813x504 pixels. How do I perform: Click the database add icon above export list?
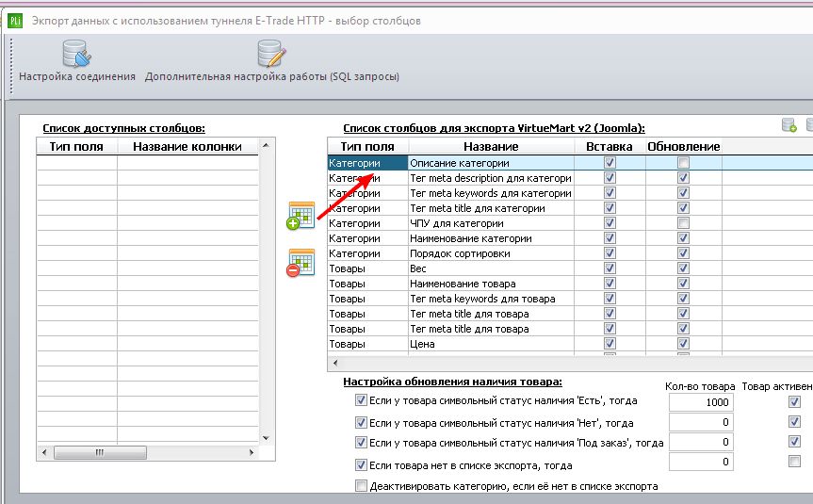point(789,125)
